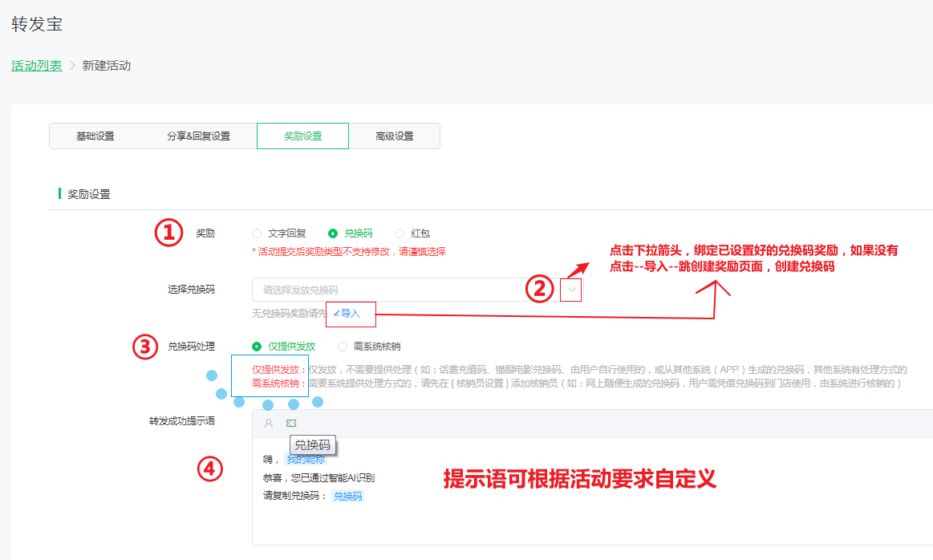The width and height of the screenshot is (933, 560).
Task: Click the 我的昵称 tag in message
Action: point(306,460)
